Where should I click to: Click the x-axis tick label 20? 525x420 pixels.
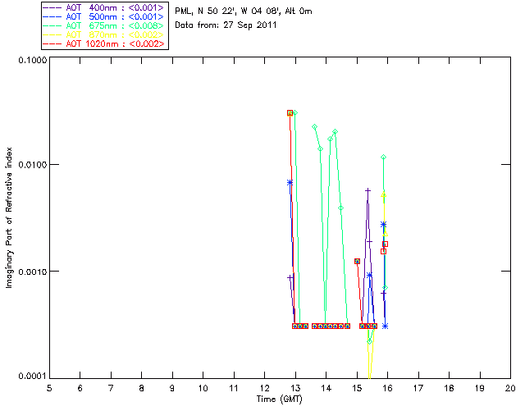pos(510,388)
